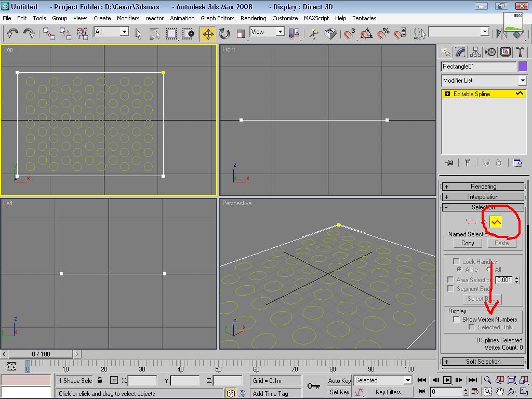Viewport: 532px width, 399px height.
Task: Open the Utilities hammer panel tab
Action: pyautogui.click(x=520, y=52)
